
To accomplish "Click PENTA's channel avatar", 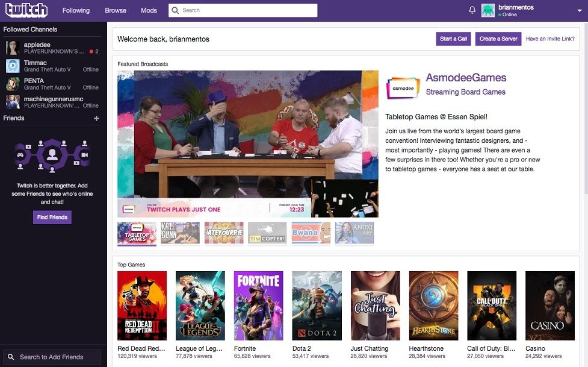I will 13,84.
